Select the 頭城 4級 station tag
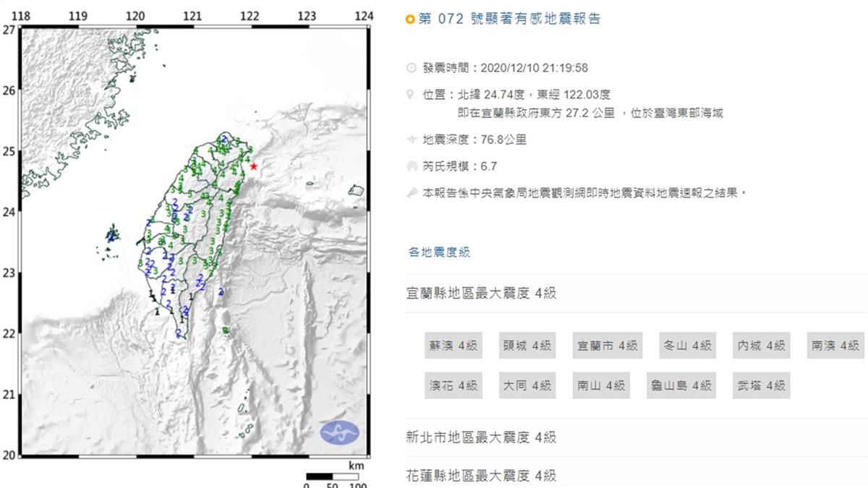The image size is (868, 488). [527, 346]
